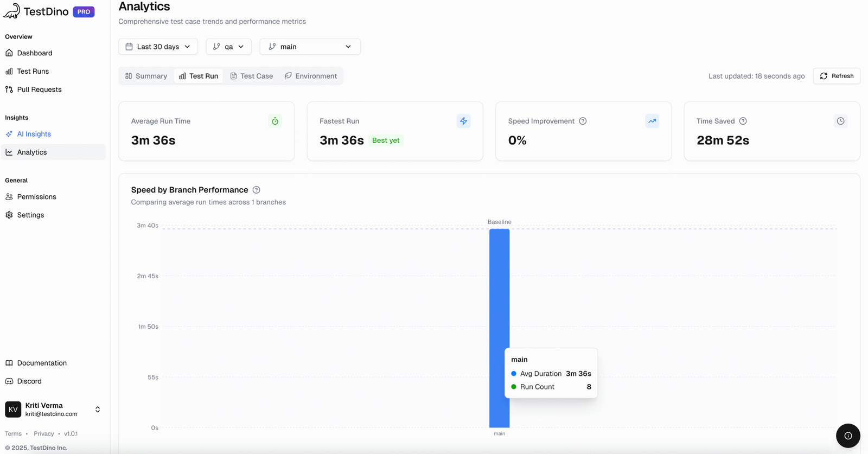Expand the Kriti Verma account switcher
The image size is (868, 454).
pos(98,410)
